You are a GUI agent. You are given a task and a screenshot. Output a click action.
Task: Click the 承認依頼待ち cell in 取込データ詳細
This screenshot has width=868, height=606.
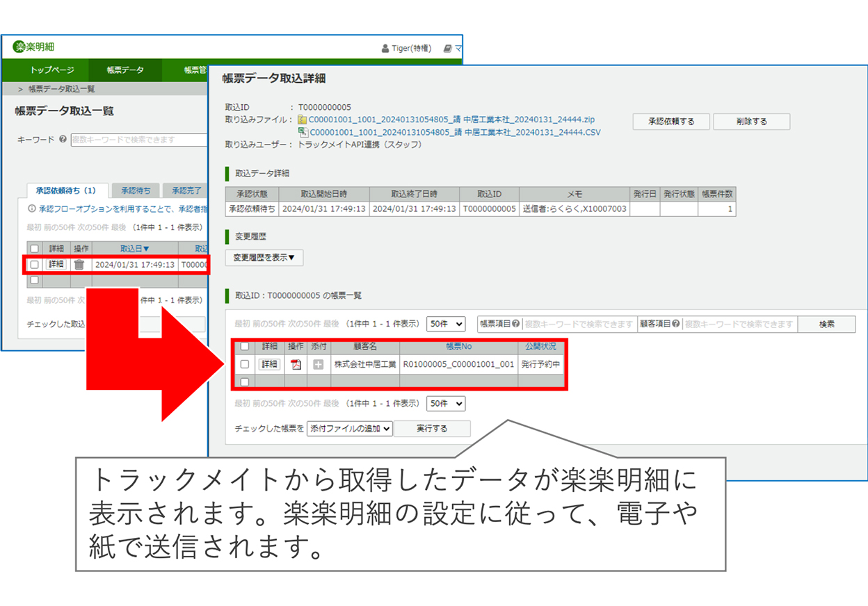click(252, 208)
